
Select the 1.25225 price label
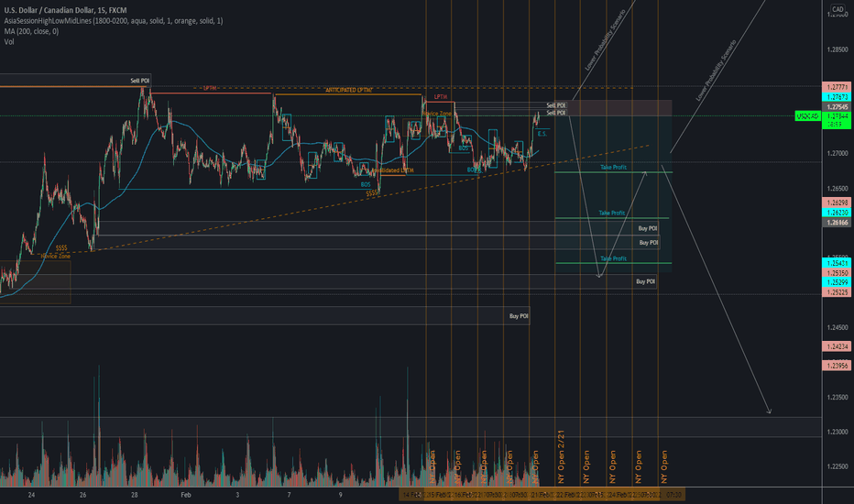tap(837, 292)
